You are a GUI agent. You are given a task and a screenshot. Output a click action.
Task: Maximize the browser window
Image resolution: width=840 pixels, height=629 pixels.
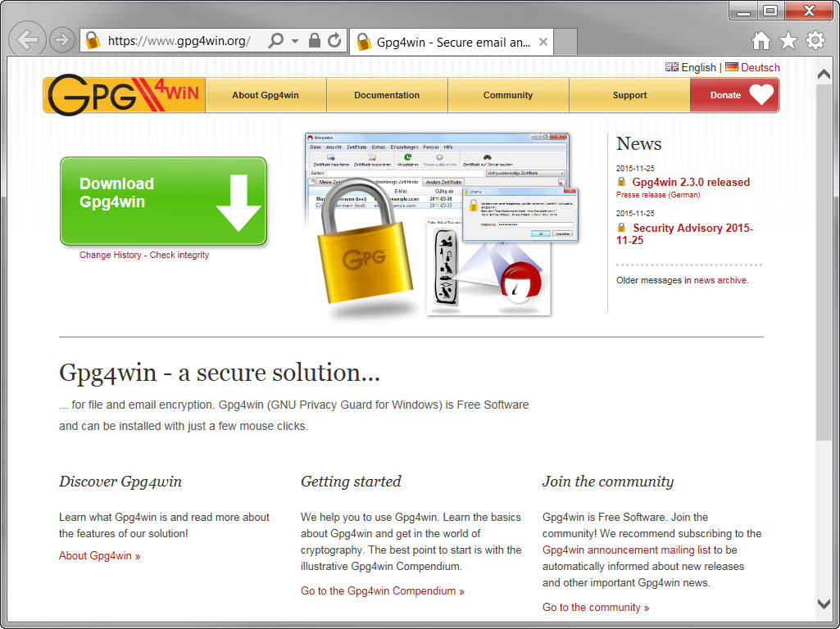coord(770,11)
